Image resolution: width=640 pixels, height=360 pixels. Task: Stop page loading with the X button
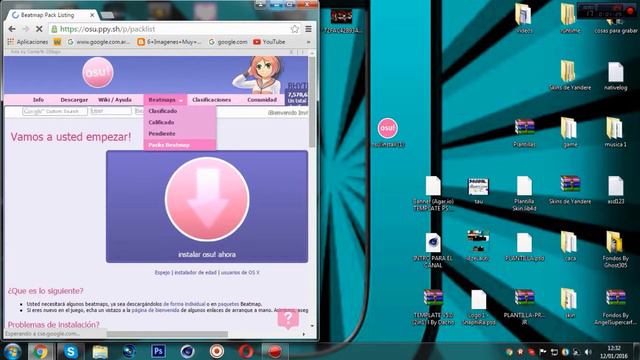tap(39, 29)
